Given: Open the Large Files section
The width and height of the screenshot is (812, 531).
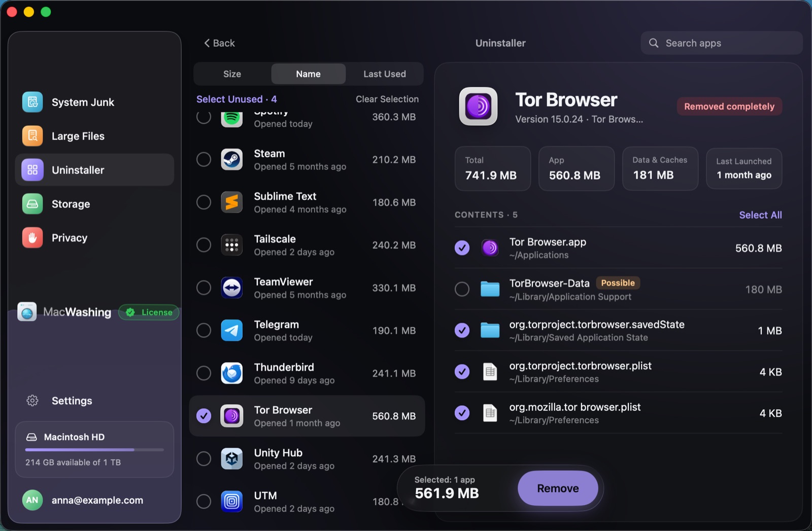Looking at the screenshot, I should tap(94, 136).
